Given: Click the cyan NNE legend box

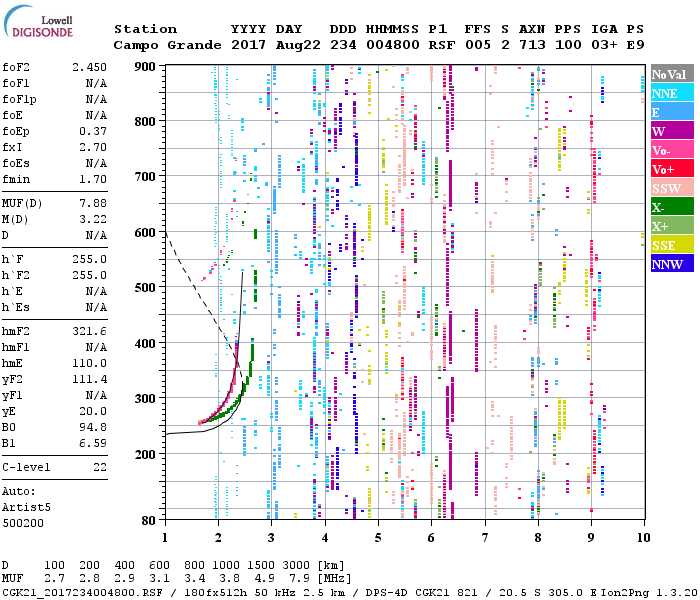Looking at the screenshot, I should point(672,94).
